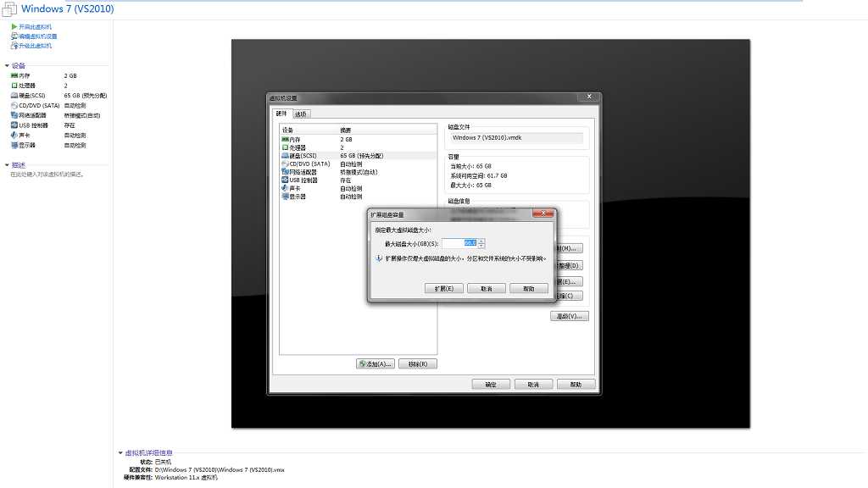Click the 升级此虚拟机 link
This screenshot has width=868, height=488.
tap(35, 46)
